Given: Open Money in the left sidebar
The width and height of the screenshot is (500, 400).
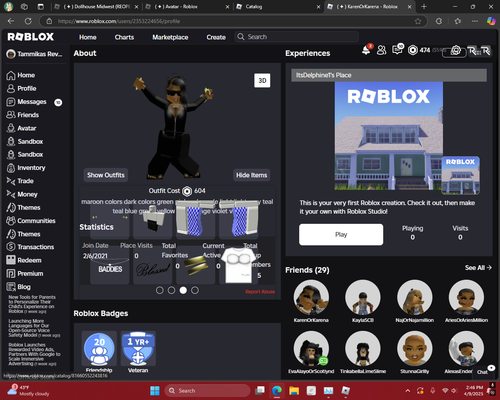Looking at the screenshot, I should [x=22, y=194].
